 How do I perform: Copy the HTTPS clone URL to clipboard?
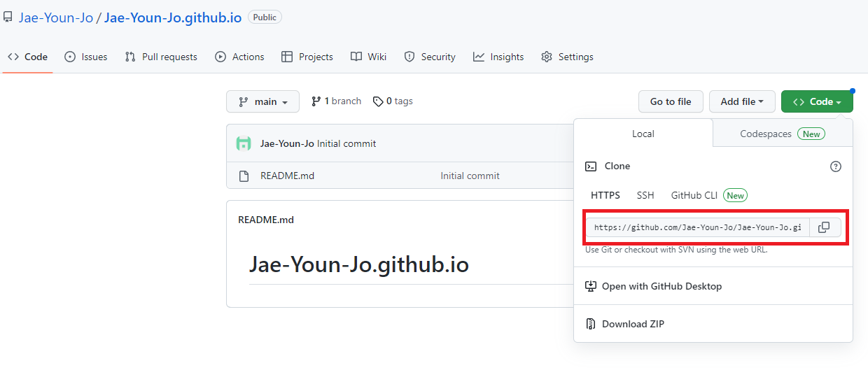coord(825,227)
